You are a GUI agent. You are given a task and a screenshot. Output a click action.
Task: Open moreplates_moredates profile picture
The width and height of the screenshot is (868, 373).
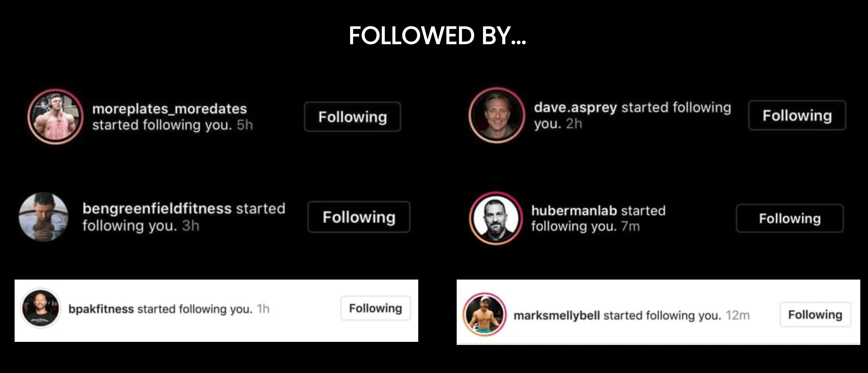coord(55,117)
